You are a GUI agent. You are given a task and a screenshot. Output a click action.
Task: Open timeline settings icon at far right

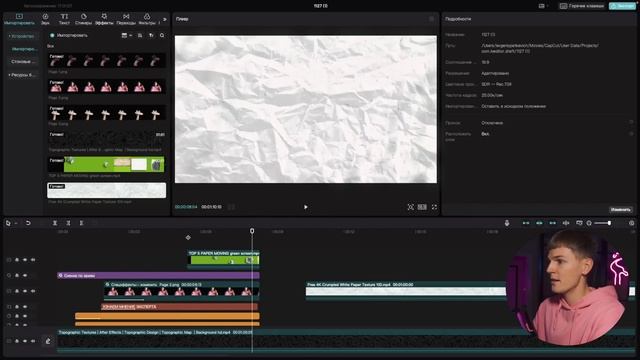tap(632, 223)
